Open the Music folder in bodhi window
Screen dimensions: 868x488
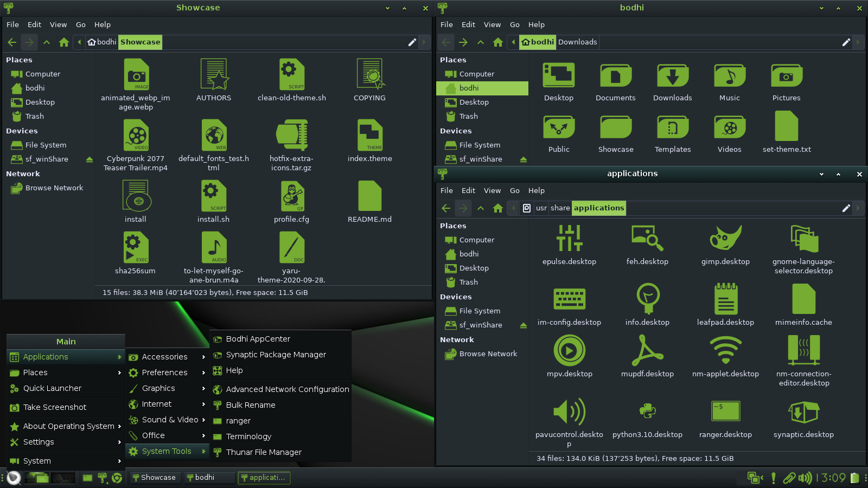pyautogui.click(x=730, y=75)
